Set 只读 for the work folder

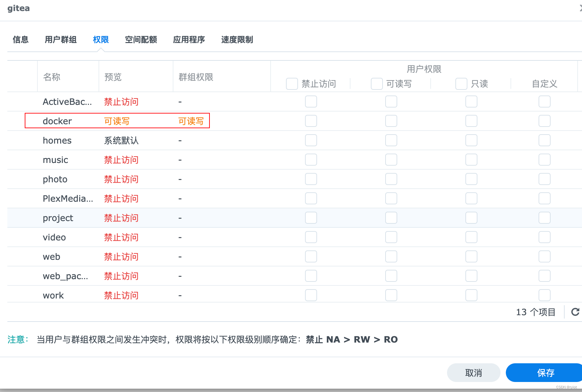tap(471, 295)
